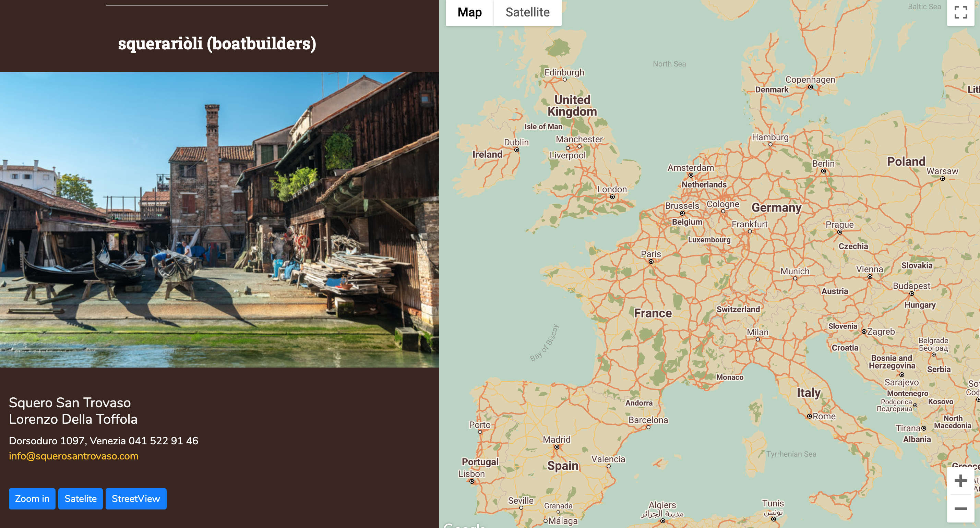Screen dimensions: 980x528
Task: Click the Vienna city marker
Action: point(870,277)
